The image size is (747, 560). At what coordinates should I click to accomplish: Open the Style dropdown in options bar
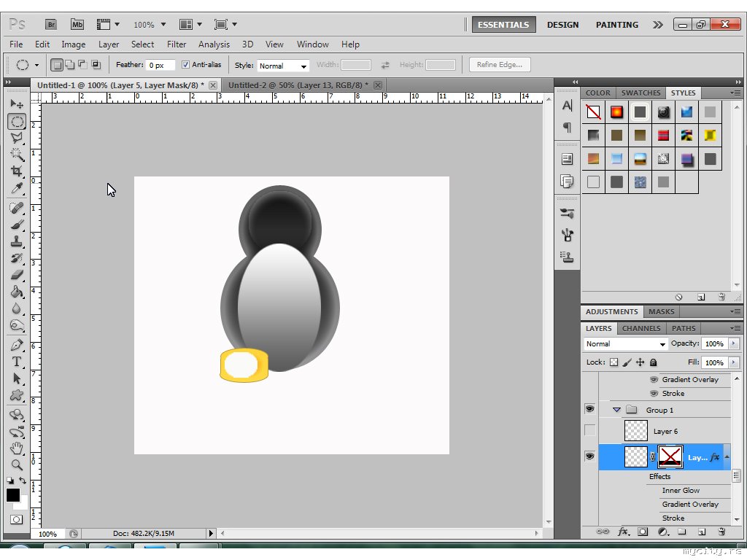click(283, 66)
